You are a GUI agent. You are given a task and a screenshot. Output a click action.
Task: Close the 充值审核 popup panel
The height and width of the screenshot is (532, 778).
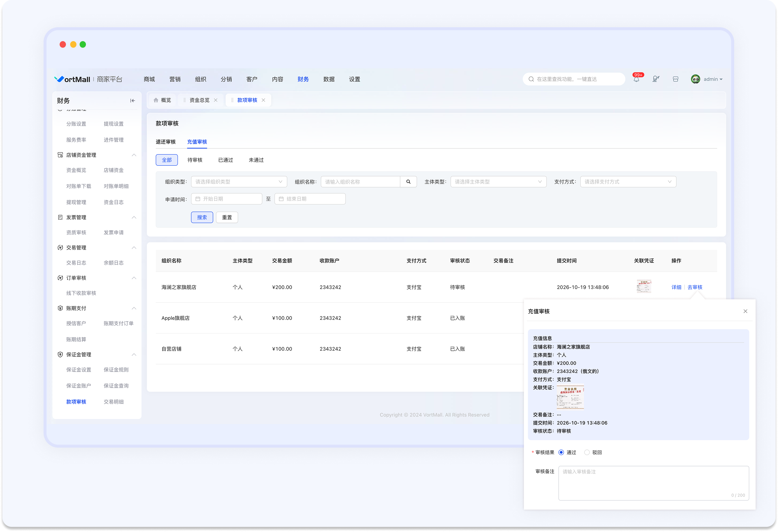click(745, 311)
